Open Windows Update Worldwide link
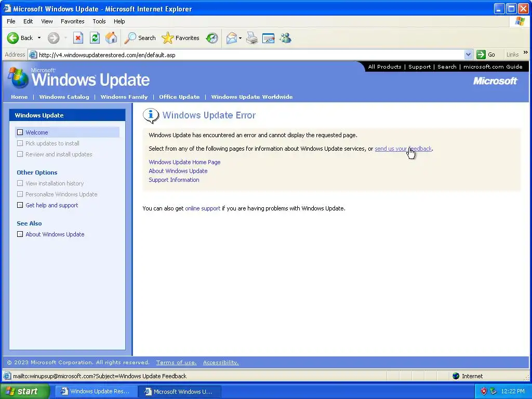532x399 pixels. 252,97
